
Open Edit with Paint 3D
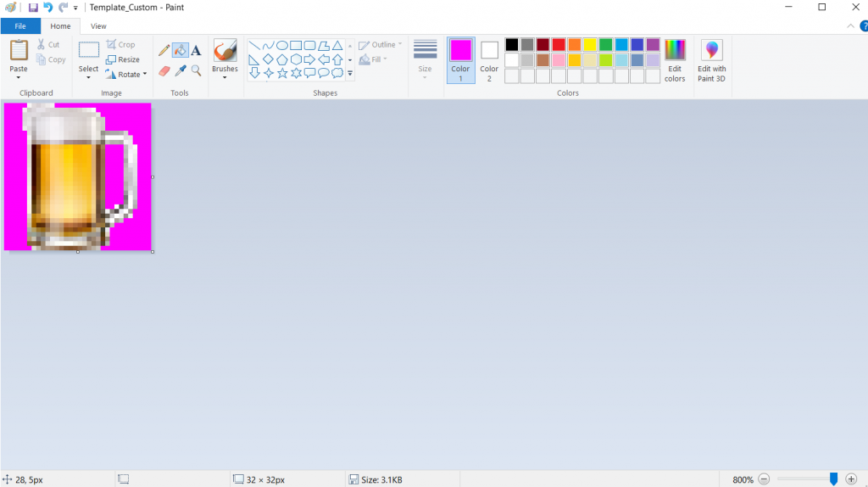pos(711,61)
